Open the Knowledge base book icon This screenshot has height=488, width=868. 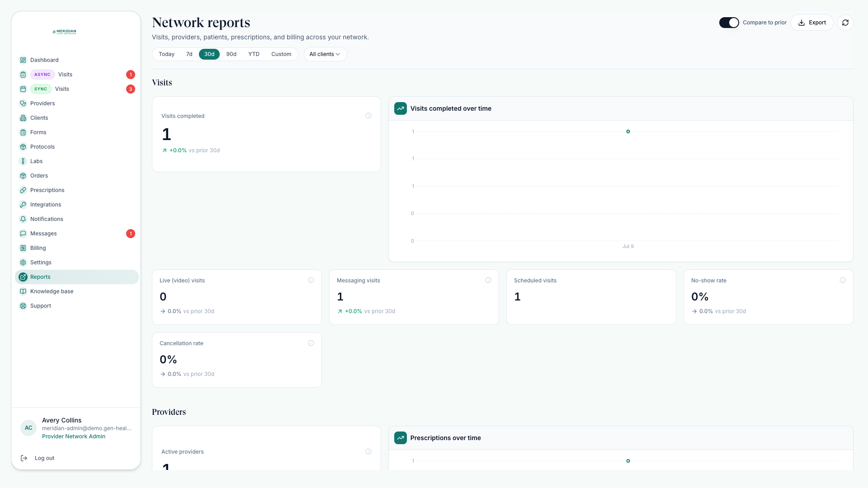(x=23, y=291)
